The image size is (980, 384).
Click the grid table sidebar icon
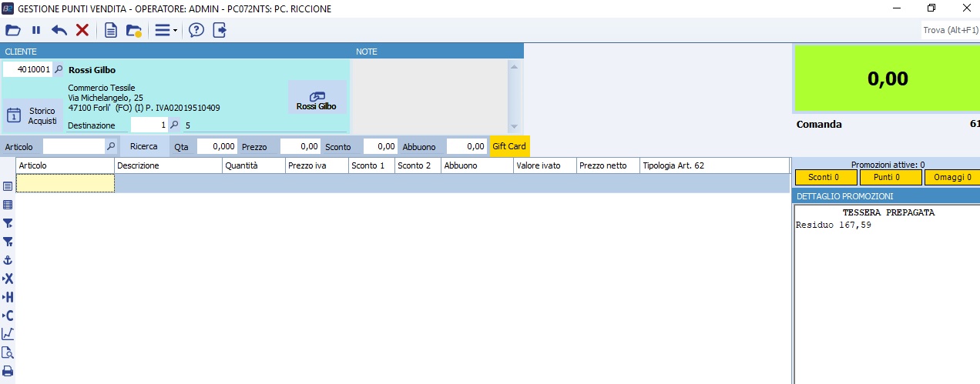pyautogui.click(x=8, y=205)
